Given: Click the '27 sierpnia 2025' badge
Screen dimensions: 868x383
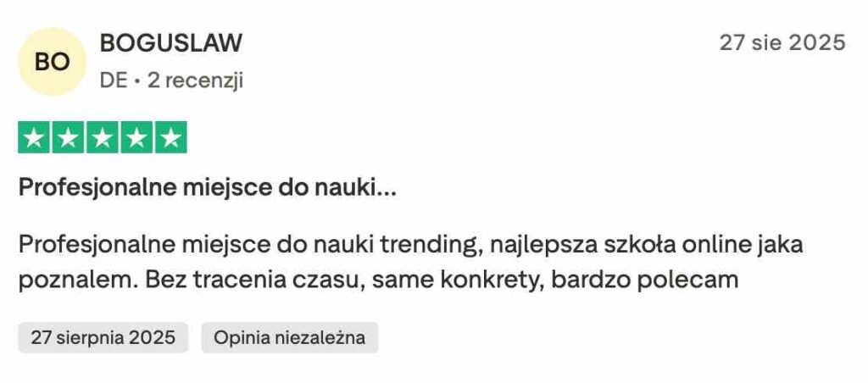Looking at the screenshot, I should [x=103, y=337].
